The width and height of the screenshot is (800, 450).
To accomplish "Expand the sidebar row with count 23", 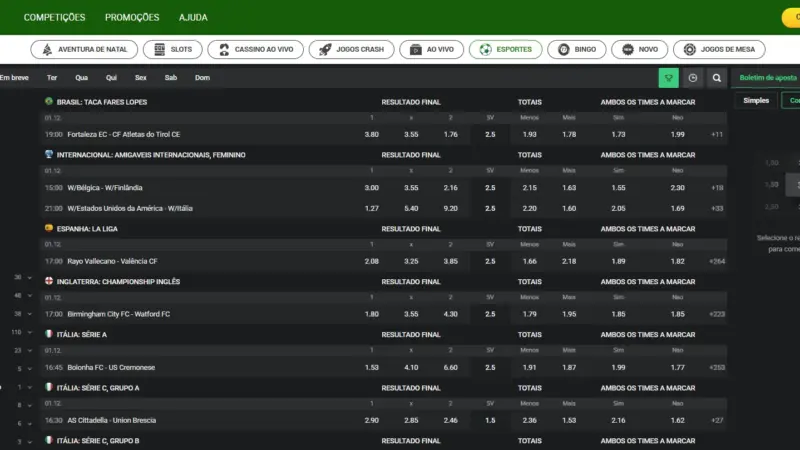I will [23, 351].
